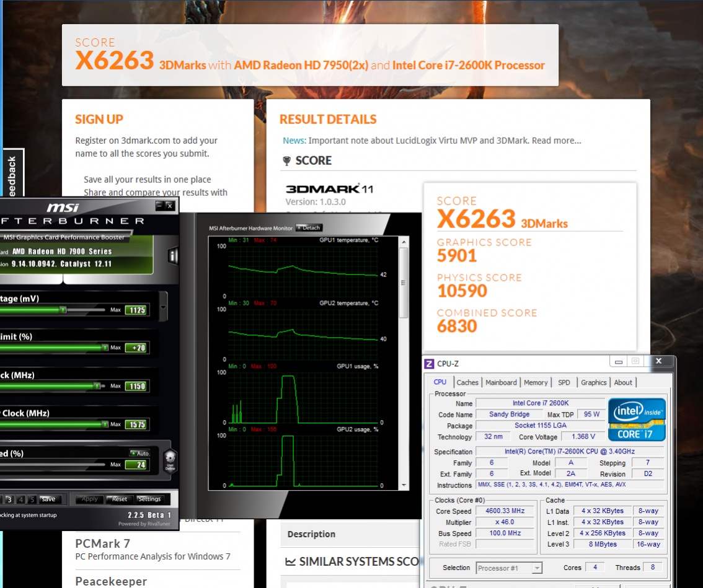
Task: Open the About tab in CPU-Z
Action: click(x=623, y=382)
